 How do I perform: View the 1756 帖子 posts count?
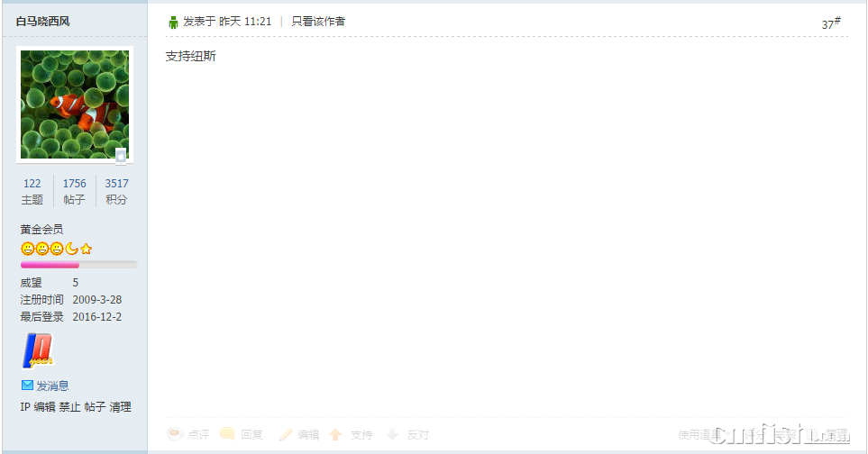pos(74,191)
